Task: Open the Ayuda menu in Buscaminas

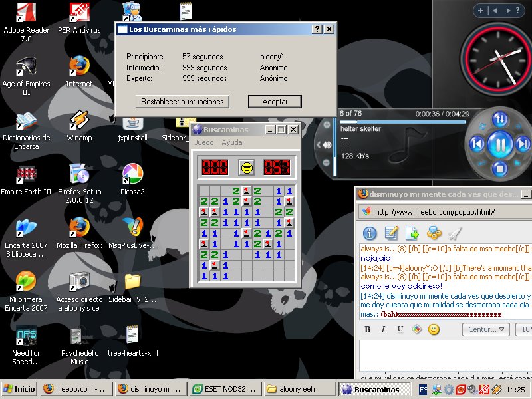Action: click(232, 142)
